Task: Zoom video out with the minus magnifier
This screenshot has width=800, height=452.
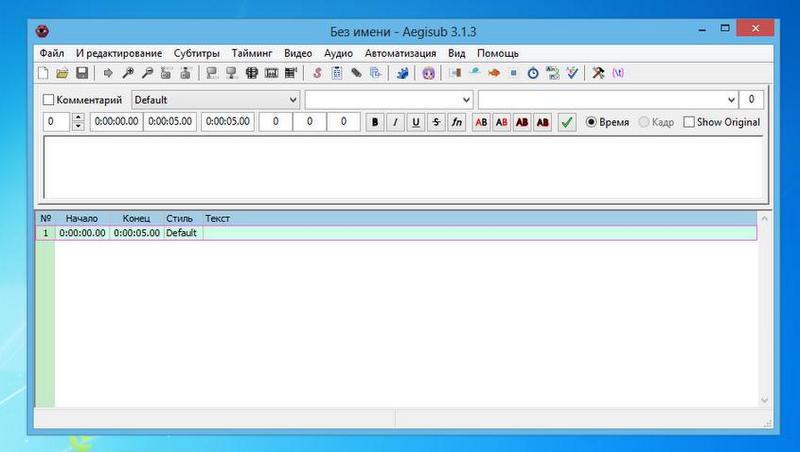Action: pyautogui.click(x=147, y=73)
